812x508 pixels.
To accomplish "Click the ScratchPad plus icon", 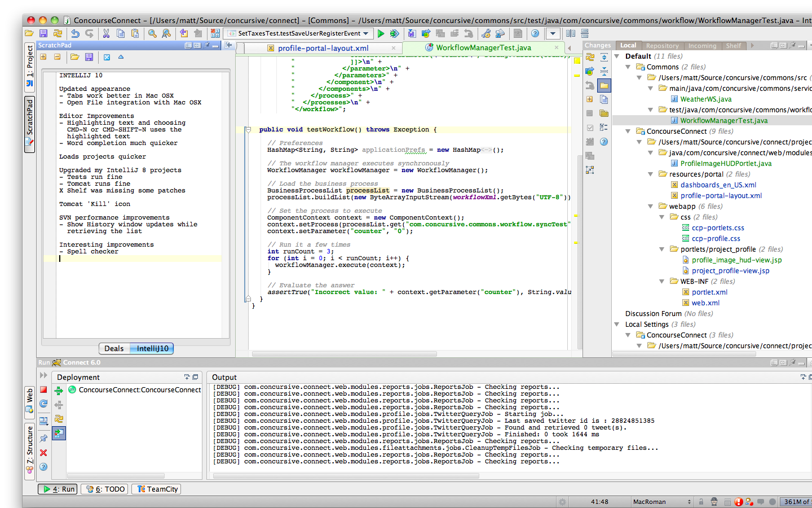I will click(43, 57).
